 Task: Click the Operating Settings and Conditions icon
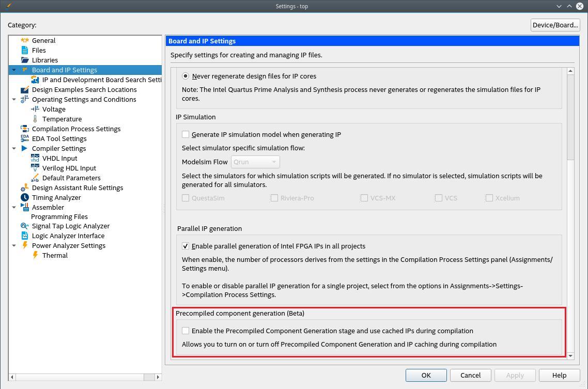(25, 99)
